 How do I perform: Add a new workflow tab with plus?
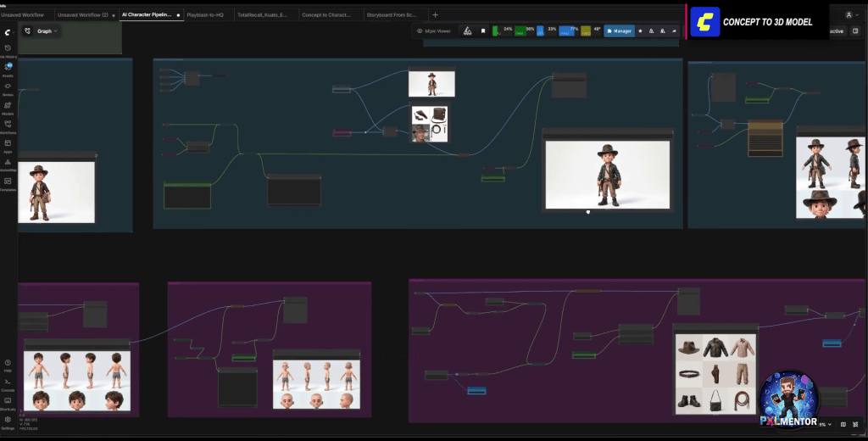[x=435, y=15]
